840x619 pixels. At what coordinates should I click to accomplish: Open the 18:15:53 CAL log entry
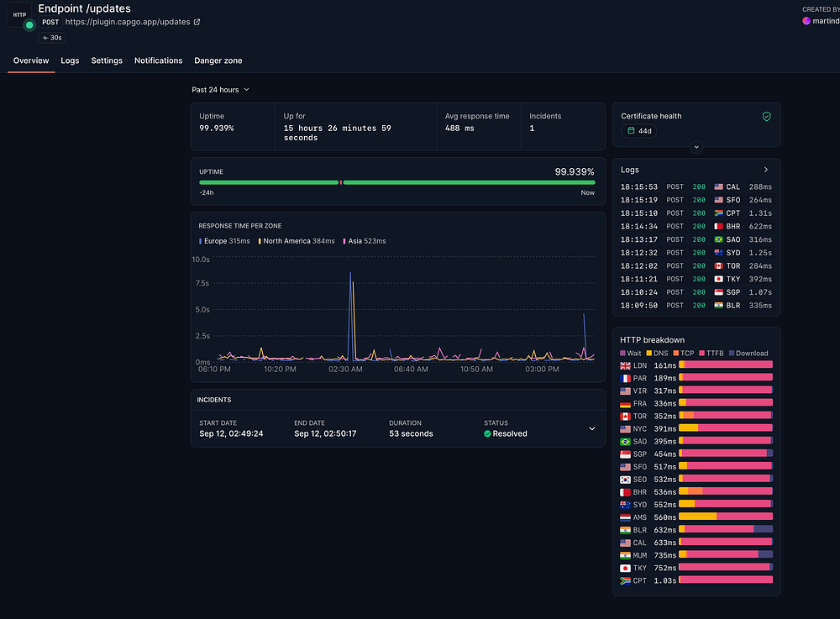696,186
